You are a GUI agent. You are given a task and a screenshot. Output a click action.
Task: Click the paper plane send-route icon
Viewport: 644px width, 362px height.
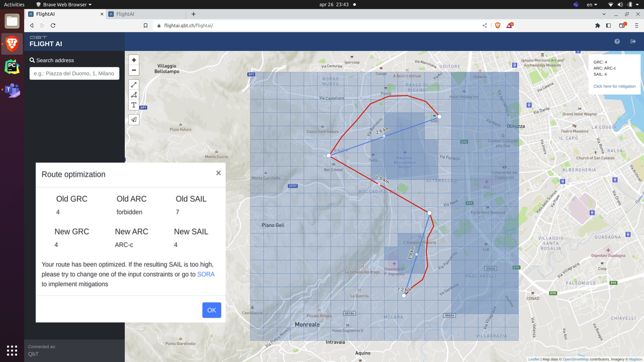pyautogui.click(x=134, y=120)
